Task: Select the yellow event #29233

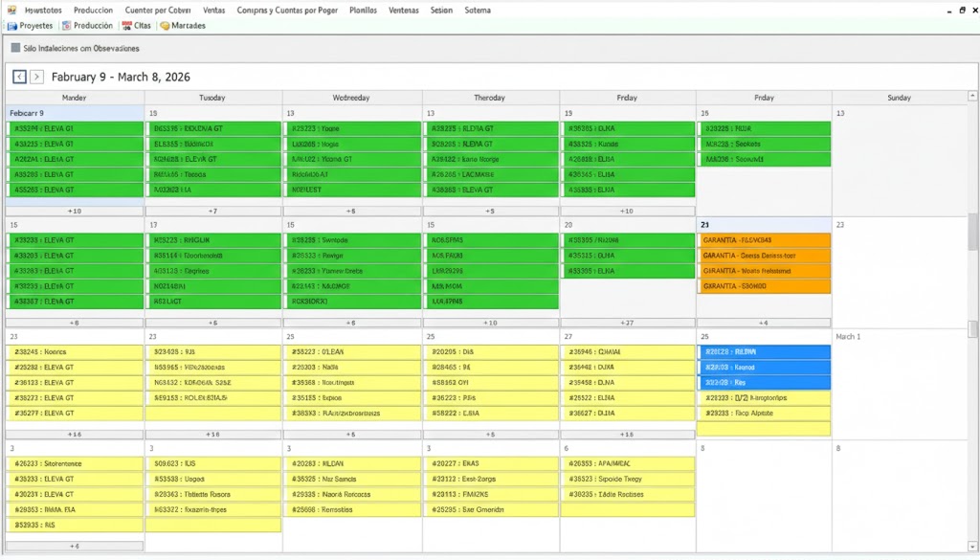Action: pos(764,414)
